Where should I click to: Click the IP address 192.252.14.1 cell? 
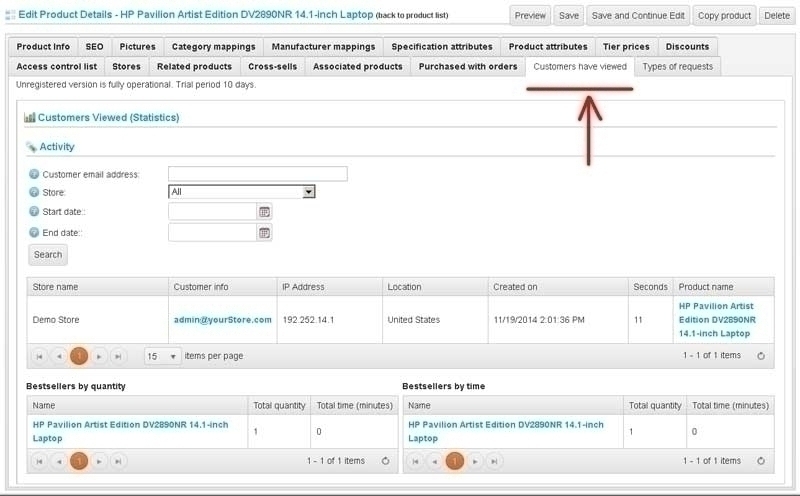tap(330, 319)
